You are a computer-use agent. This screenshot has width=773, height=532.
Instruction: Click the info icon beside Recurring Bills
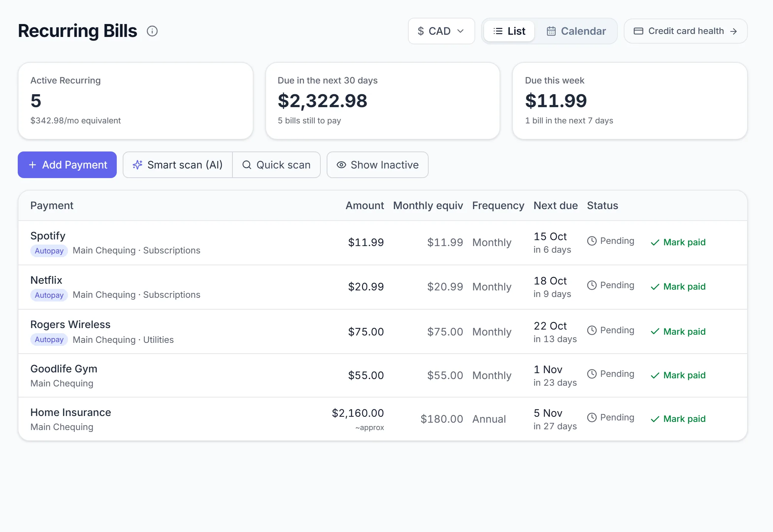coord(152,31)
